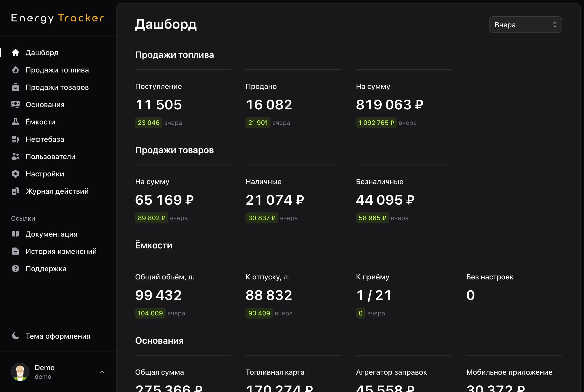Click the Energy Tracker logo

[x=57, y=18]
